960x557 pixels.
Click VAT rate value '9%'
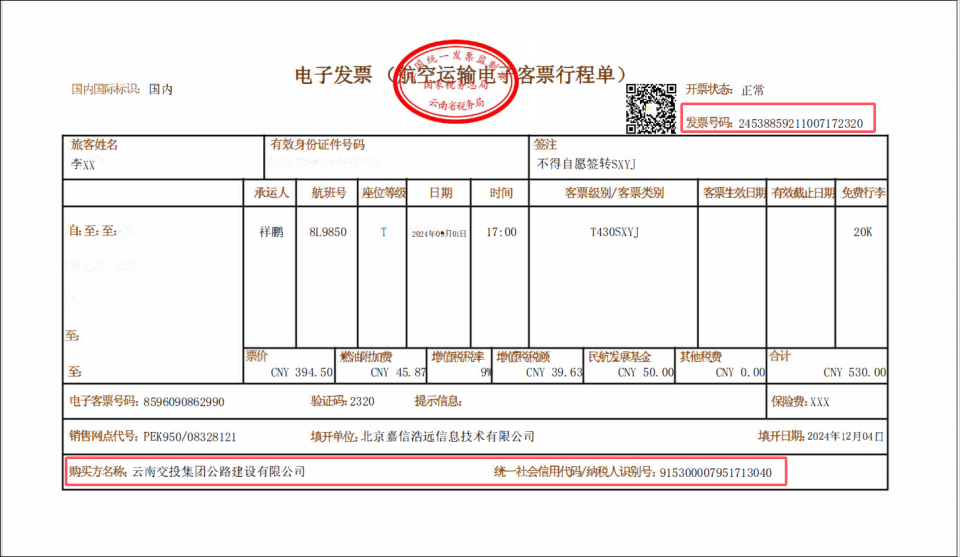tap(486, 372)
